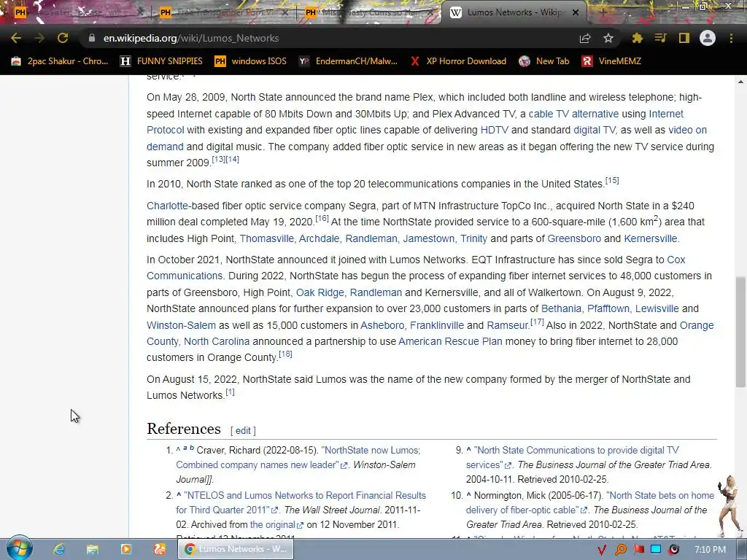Open a new tab with the plus button
Image resolution: width=747 pixels, height=560 pixels.
(x=602, y=12)
